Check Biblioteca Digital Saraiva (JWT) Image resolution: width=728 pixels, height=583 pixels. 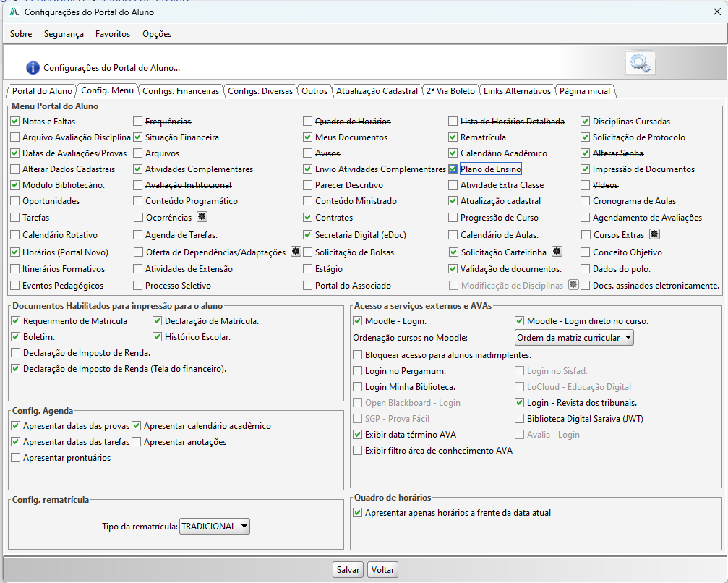(519, 419)
